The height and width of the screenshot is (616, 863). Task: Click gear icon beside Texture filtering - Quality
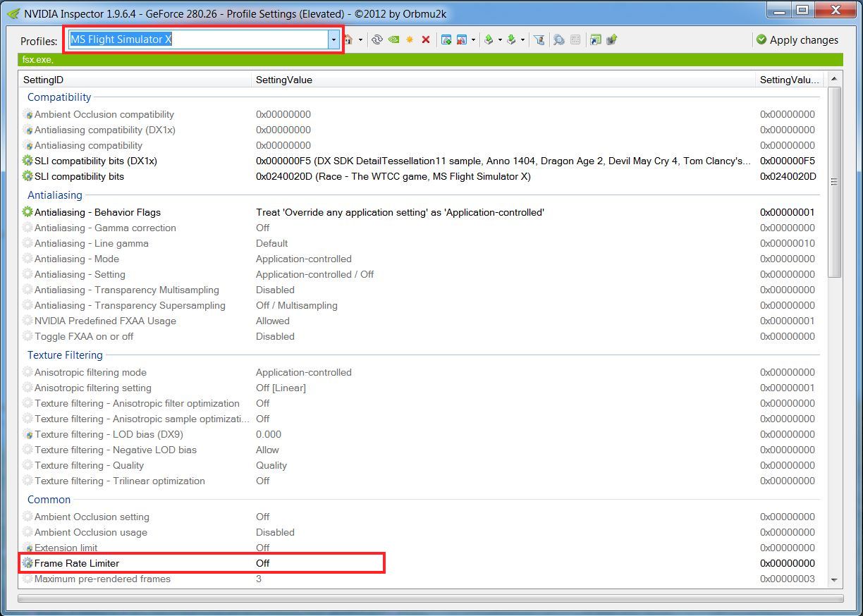tap(27, 465)
